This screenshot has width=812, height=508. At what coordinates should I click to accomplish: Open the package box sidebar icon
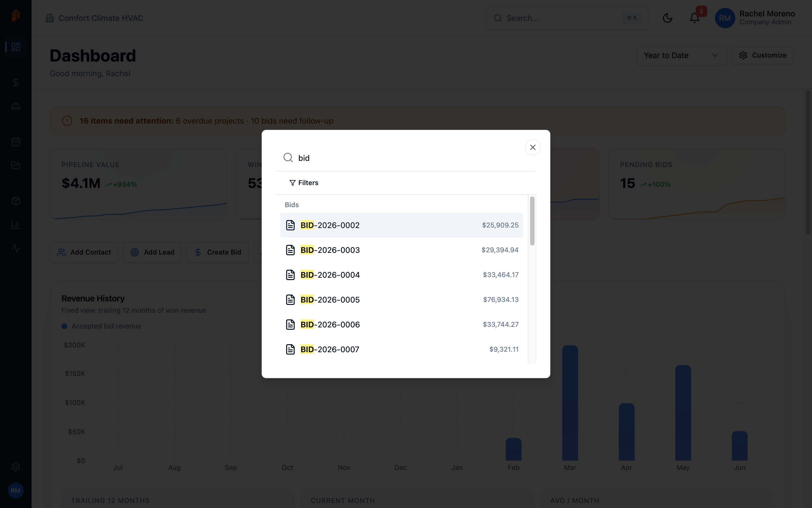(16, 201)
